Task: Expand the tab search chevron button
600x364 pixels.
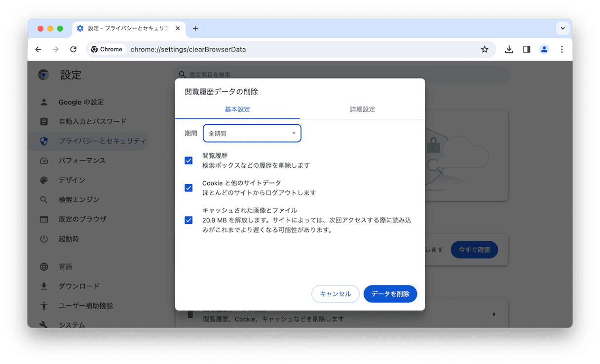Action: [562, 29]
